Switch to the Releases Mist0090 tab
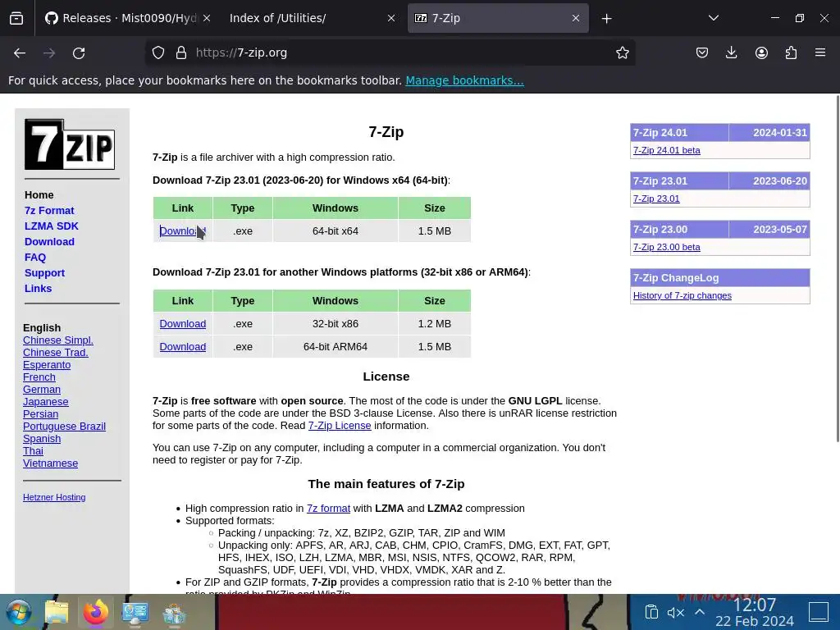Screen dimensions: 840x630 (127, 18)
